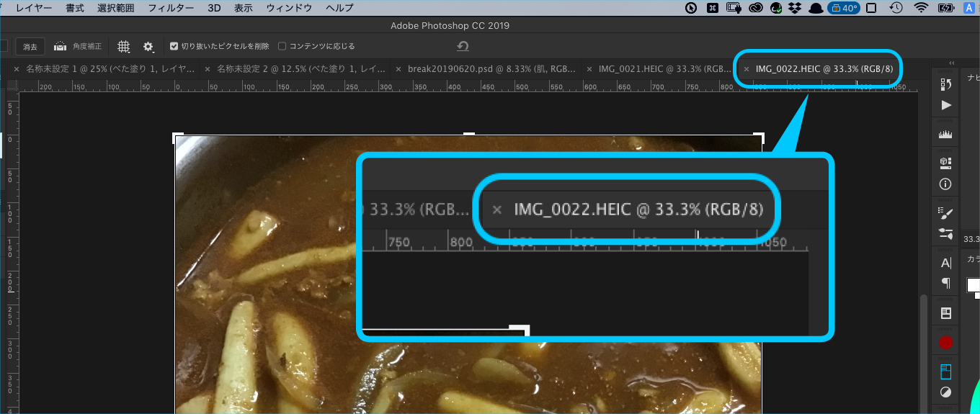
Task: Open the Character panel icon
Action: tap(946, 263)
